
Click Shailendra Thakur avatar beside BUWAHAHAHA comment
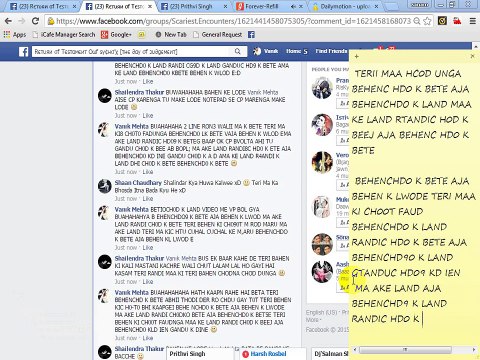point(105,96)
